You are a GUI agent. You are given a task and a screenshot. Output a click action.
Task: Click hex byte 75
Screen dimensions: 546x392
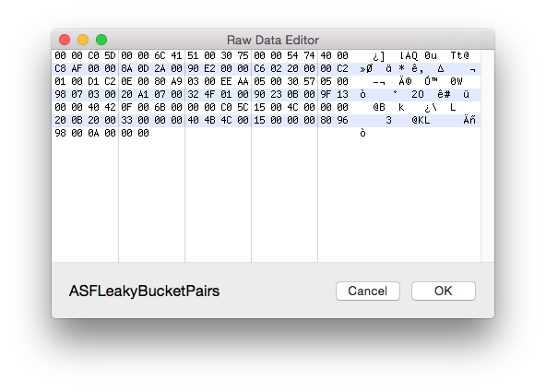(243, 55)
